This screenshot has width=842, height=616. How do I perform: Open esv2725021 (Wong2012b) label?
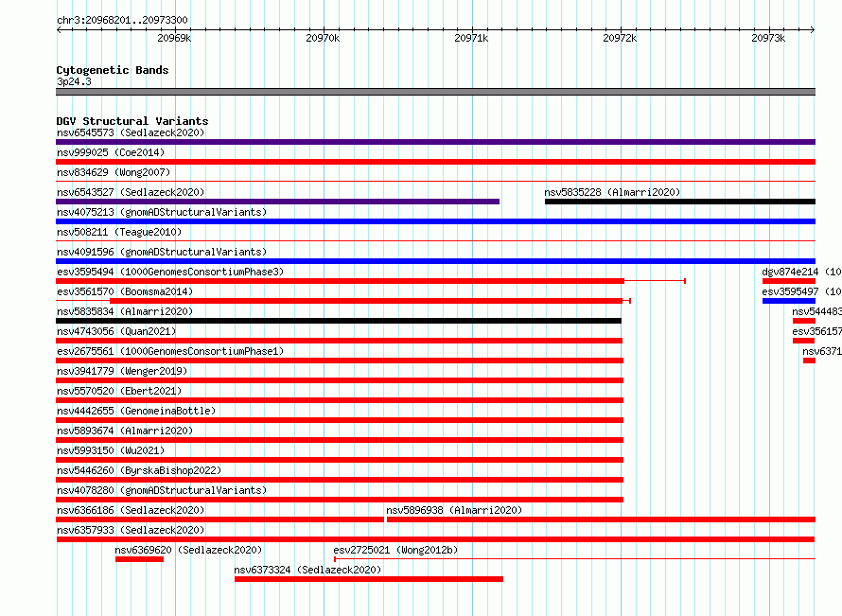coord(395,550)
